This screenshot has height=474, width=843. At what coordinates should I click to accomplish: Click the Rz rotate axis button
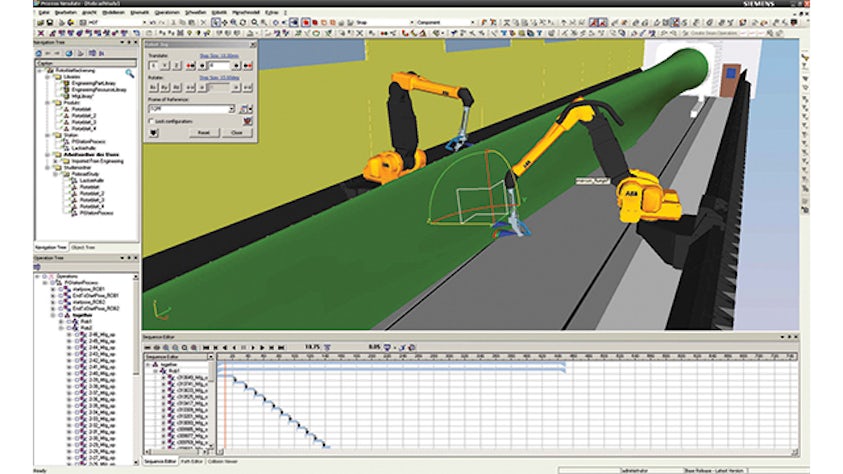click(x=176, y=87)
